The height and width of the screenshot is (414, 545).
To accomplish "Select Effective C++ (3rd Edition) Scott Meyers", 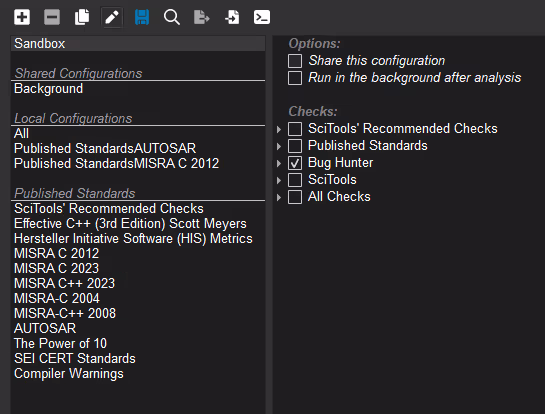I will pyautogui.click(x=138, y=224).
